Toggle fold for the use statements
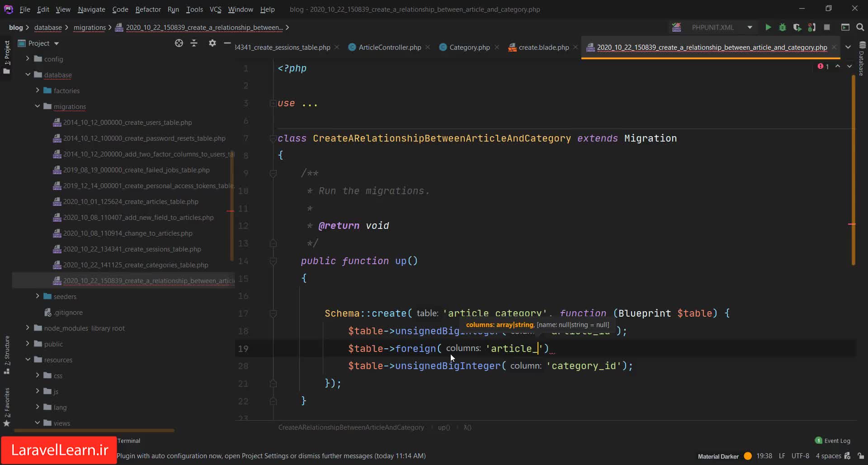The image size is (868, 465). click(273, 104)
